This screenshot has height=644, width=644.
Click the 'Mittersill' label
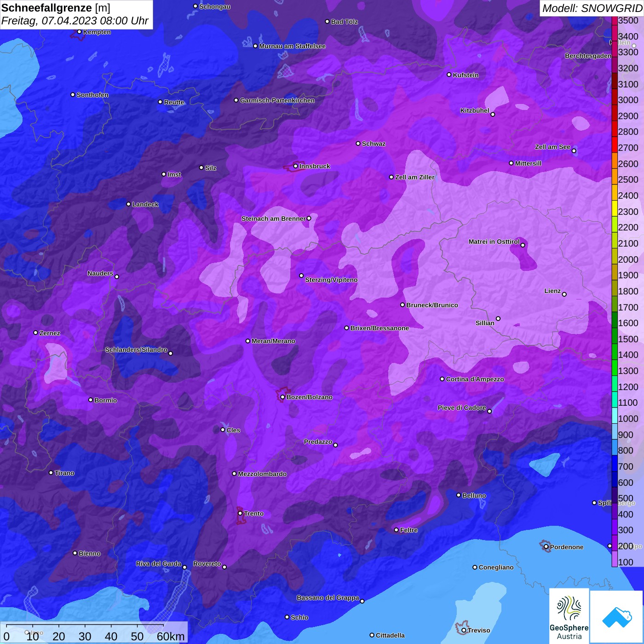(x=528, y=163)
